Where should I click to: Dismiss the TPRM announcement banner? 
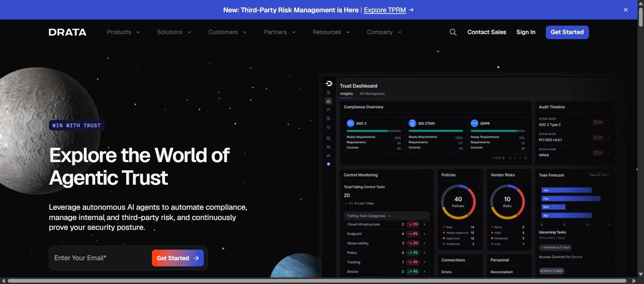[x=626, y=10]
